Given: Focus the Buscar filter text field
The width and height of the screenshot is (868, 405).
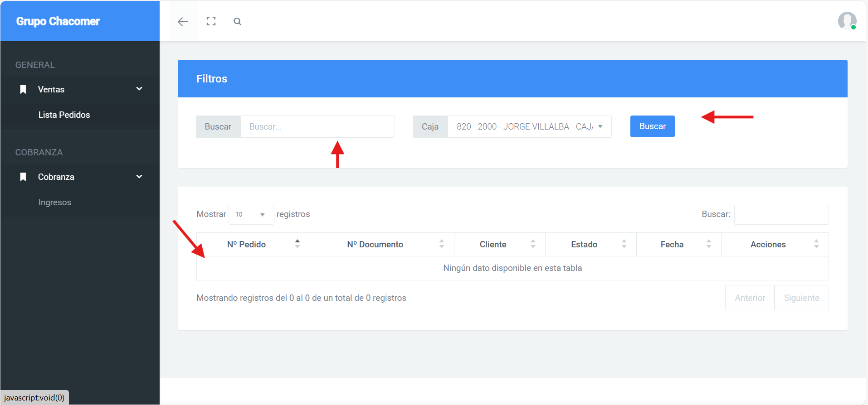Looking at the screenshot, I should (317, 127).
